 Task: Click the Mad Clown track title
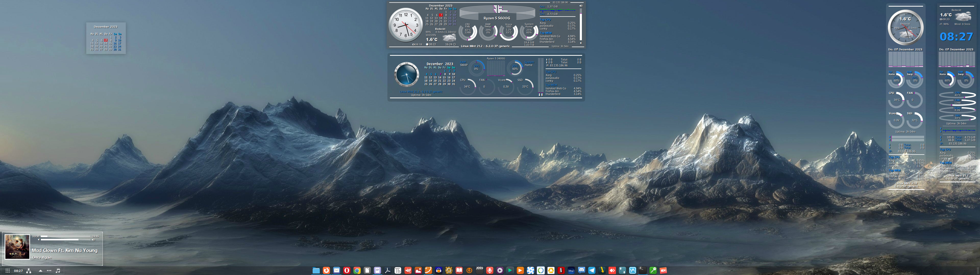coord(65,250)
